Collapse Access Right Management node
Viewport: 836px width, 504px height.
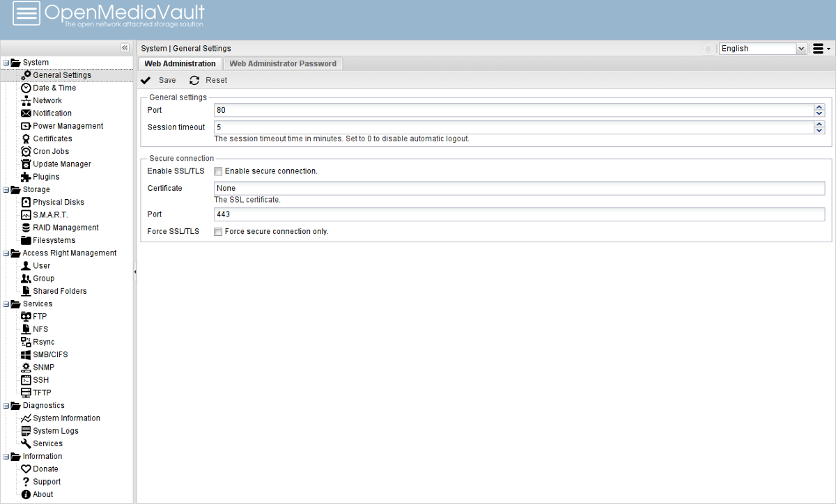pyautogui.click(x=6, y=253)
